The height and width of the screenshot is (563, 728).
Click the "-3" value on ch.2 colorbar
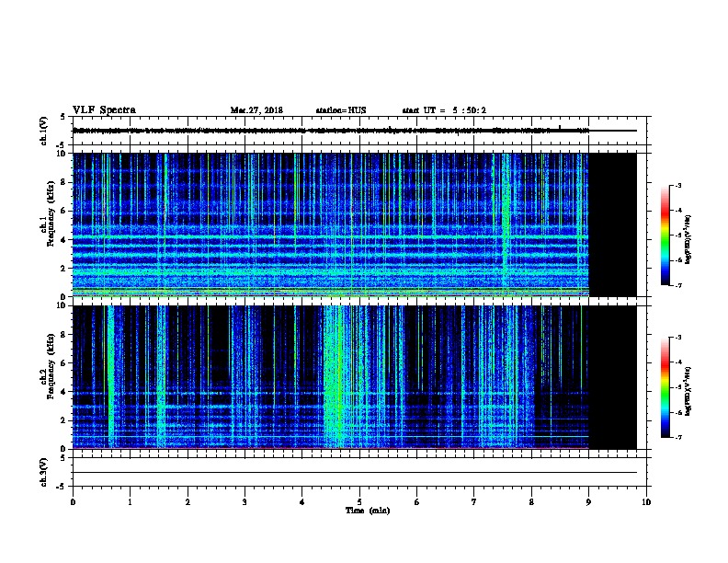(678, 338)
